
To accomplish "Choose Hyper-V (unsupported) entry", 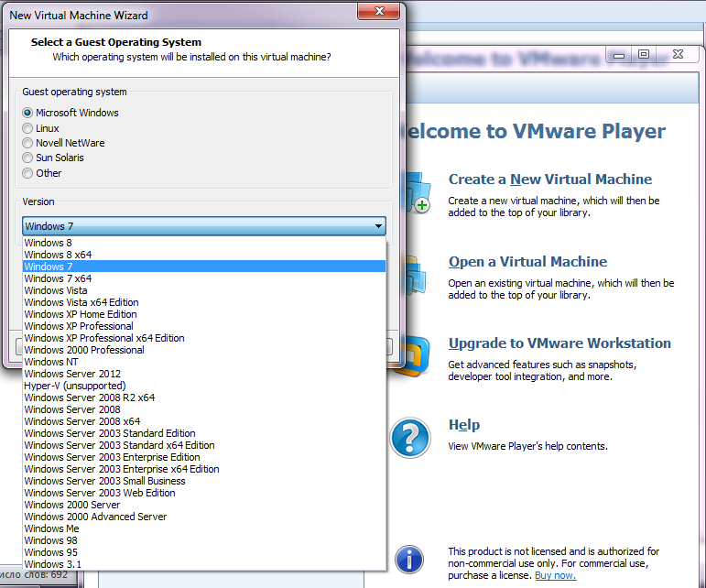I will (204, 386).
